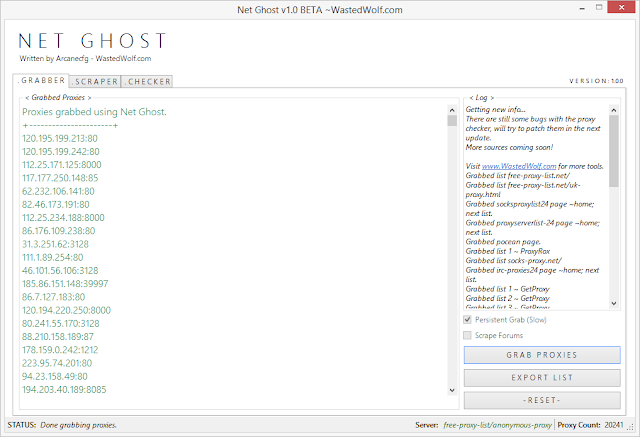Click the log line 'Grabbed list socks-proxy.net/'

point(513,260)
